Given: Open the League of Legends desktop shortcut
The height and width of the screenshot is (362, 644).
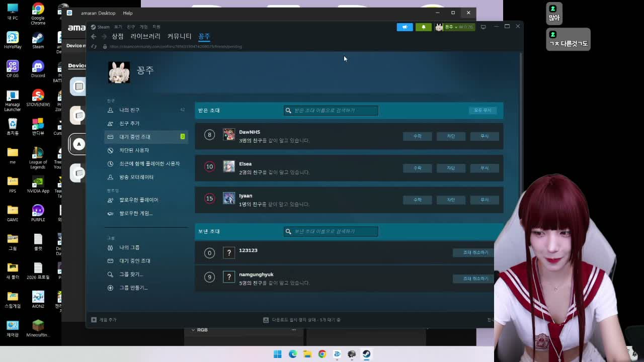Looking at the screenshot, I should (38, 158).
